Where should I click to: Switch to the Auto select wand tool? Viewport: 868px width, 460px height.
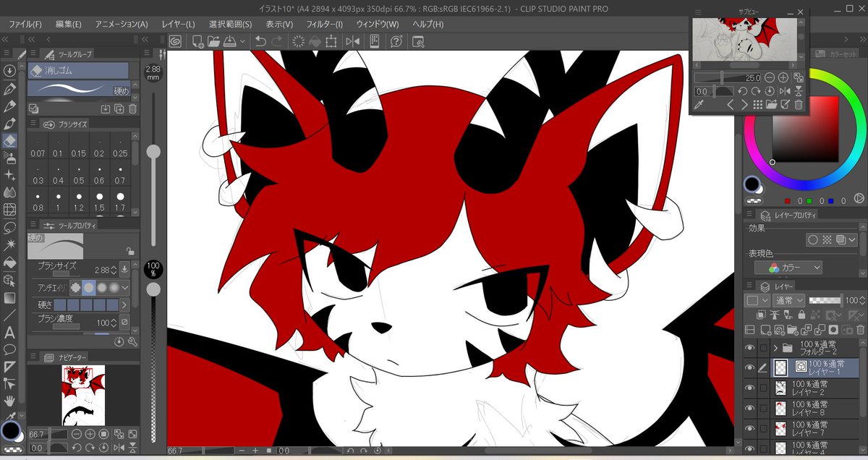(x=9, y=245)
